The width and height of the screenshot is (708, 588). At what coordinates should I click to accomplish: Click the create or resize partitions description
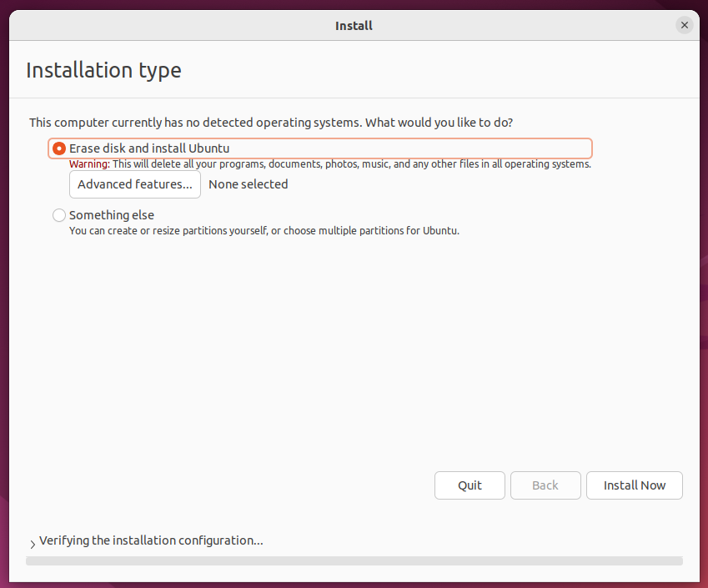pyautogui.click(x=264, y=231)
